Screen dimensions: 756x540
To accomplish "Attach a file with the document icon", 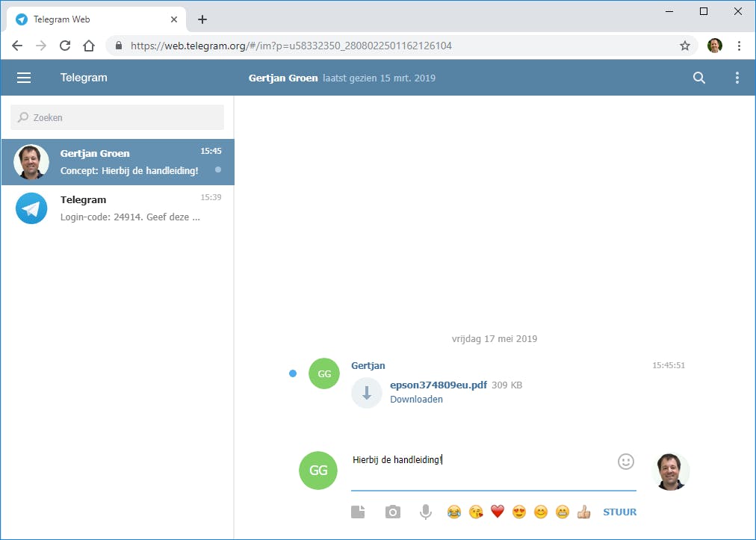I will point(358,512).
